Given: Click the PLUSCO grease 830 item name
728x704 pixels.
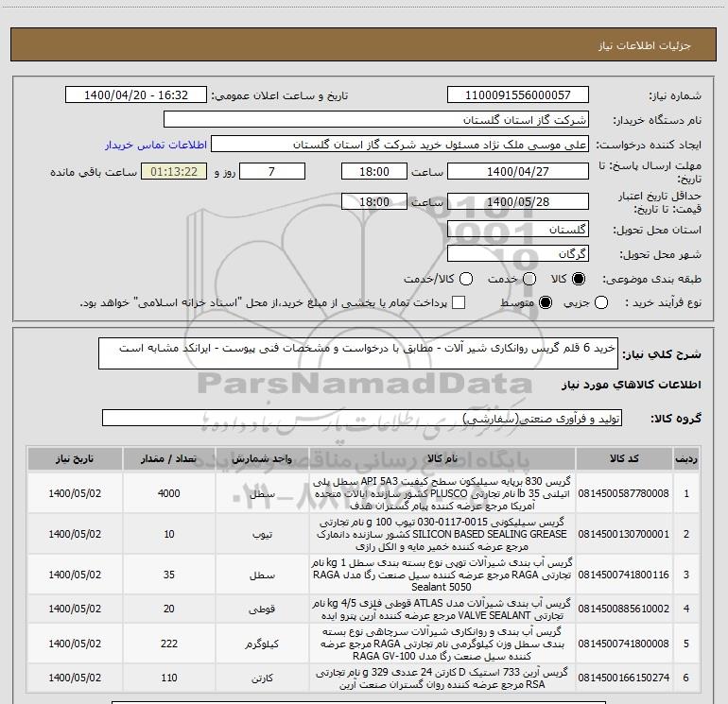Looking at the screenshot, I should point(442,493).
